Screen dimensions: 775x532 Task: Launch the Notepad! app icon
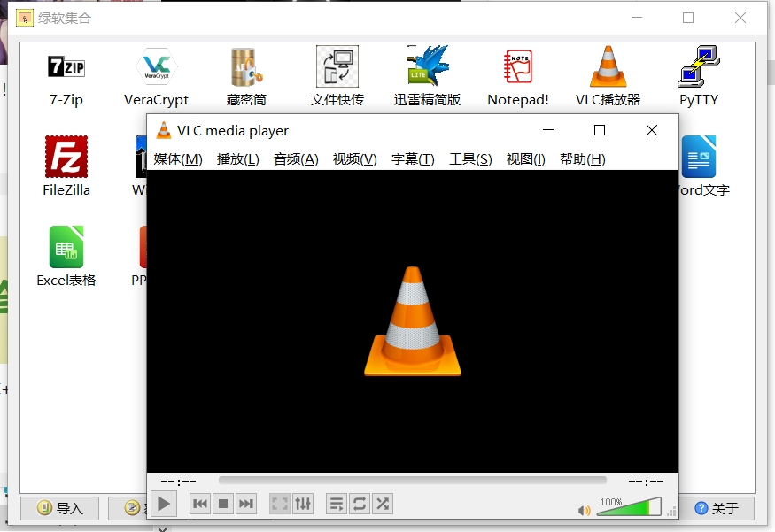517,66
